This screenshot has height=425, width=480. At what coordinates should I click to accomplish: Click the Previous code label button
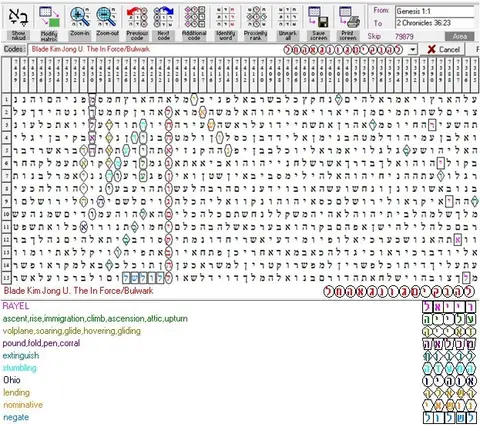coord(137,36)
